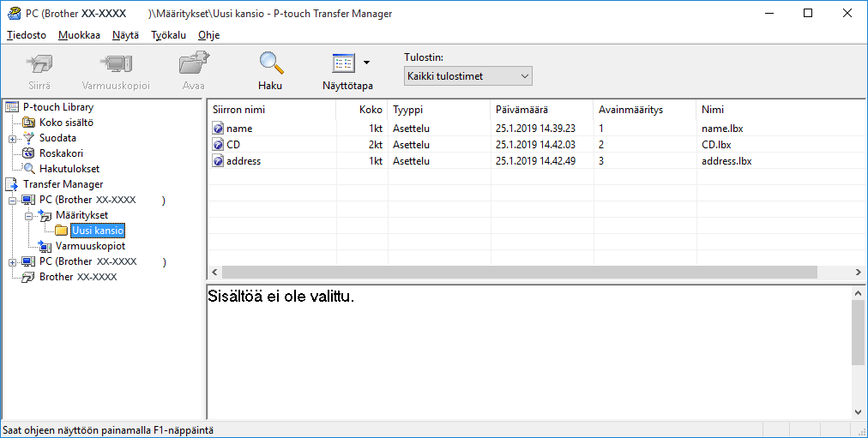
Task: Select the Uusi kansio folder
Action: 98,231
